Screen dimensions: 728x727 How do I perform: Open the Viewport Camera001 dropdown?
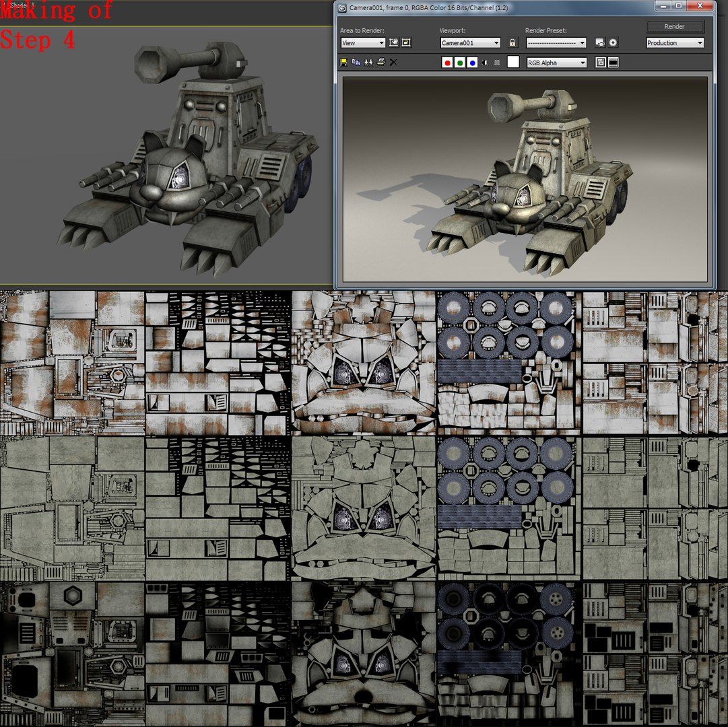[470, 42]
